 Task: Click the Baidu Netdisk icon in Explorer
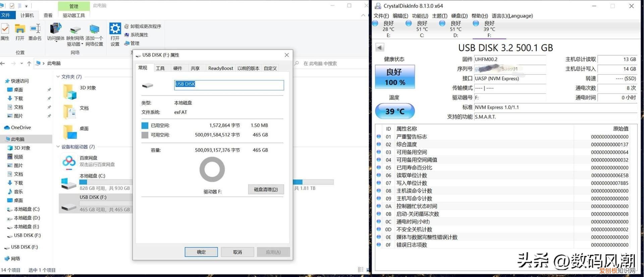69,161
